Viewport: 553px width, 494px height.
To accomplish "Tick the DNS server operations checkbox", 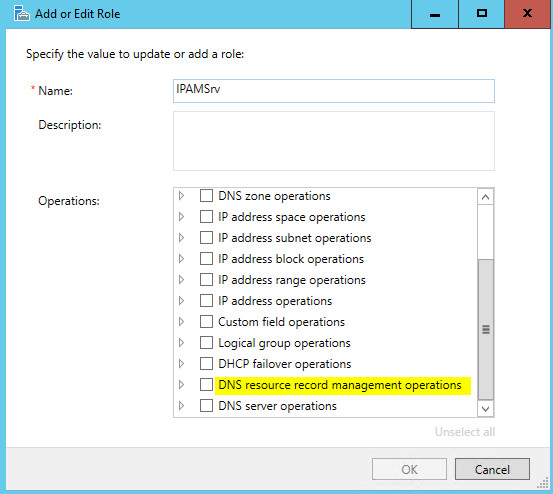I will click(x=206, y=405).
